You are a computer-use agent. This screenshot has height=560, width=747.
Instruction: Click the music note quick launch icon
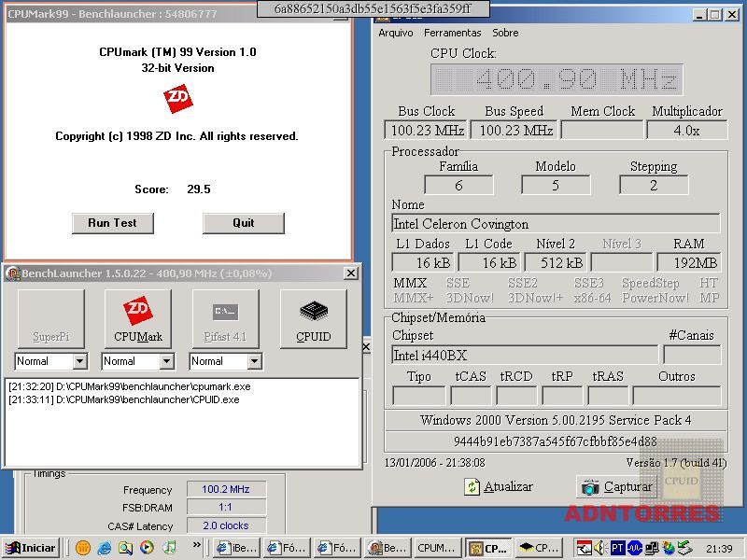(x=169, y=548)
